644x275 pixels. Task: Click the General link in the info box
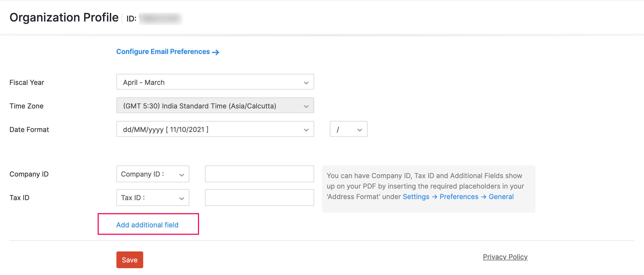(501, 197)
